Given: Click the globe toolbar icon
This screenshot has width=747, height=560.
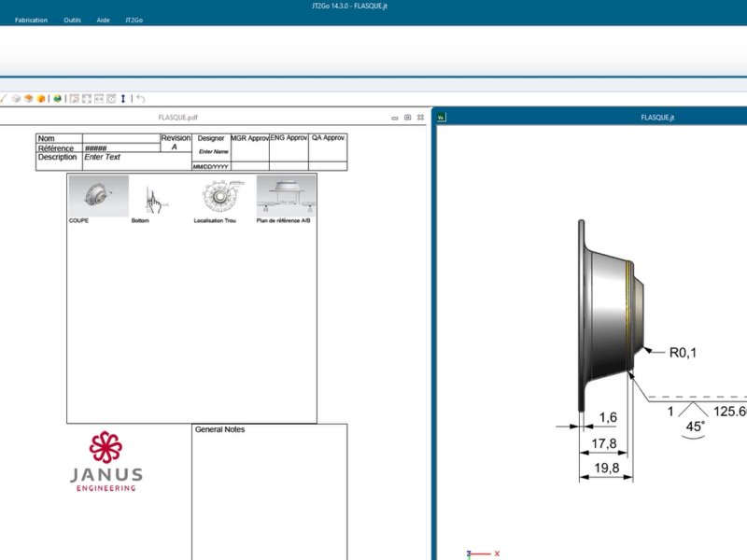Looking at the screenshot, I should coord(57,99).
